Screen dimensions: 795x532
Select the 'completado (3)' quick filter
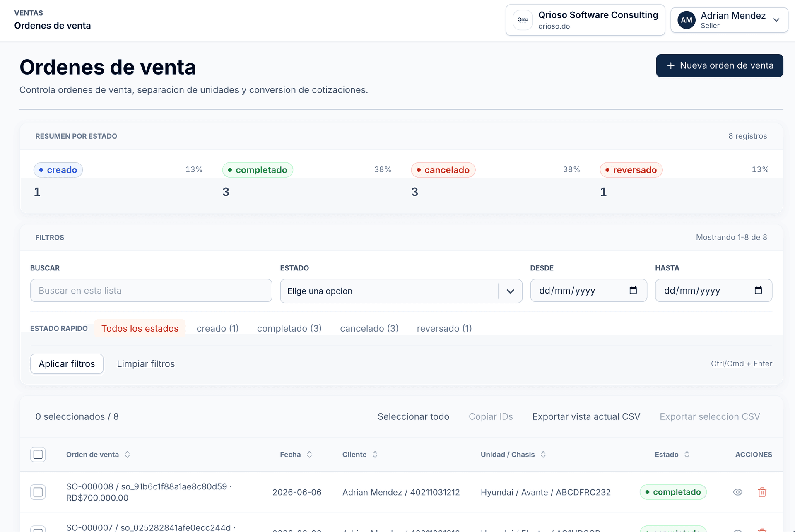click(x=289, y=328)
